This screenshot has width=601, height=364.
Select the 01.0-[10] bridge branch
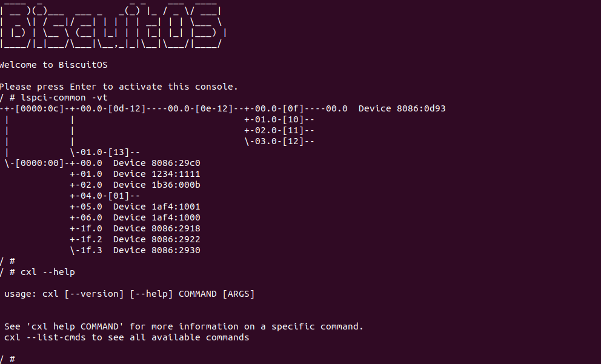pos(279,119)
